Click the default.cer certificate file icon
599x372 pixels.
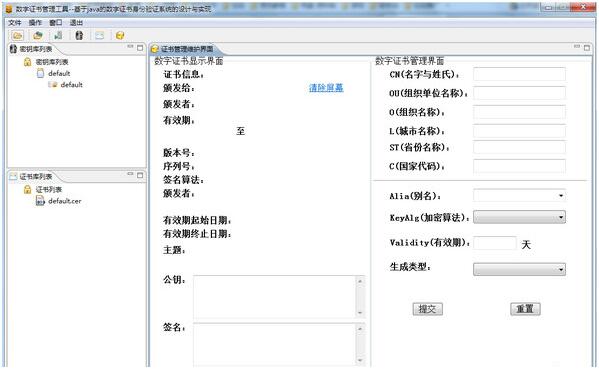click(40, 201)
